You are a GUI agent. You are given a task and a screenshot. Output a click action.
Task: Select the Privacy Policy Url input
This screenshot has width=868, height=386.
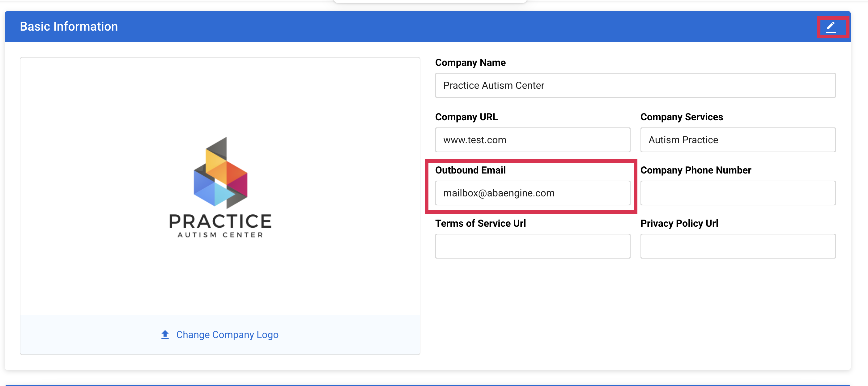pyautogui.click(x=738, y=246)
